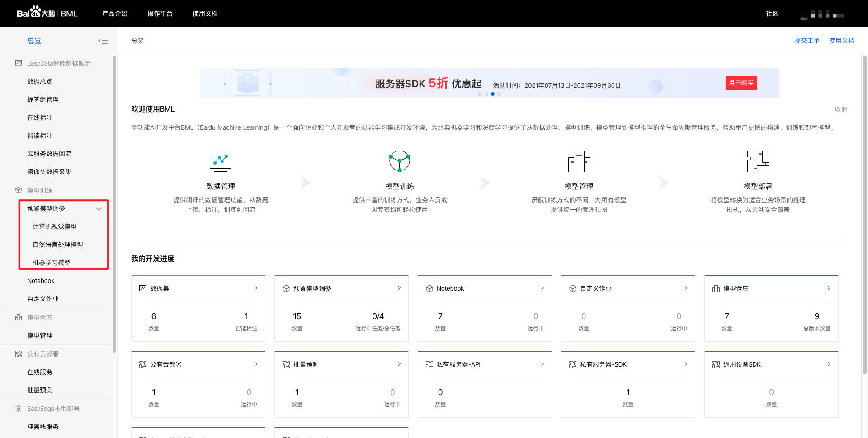
Task: Click the main page vertical scrollbar
Action: point(865,215)
